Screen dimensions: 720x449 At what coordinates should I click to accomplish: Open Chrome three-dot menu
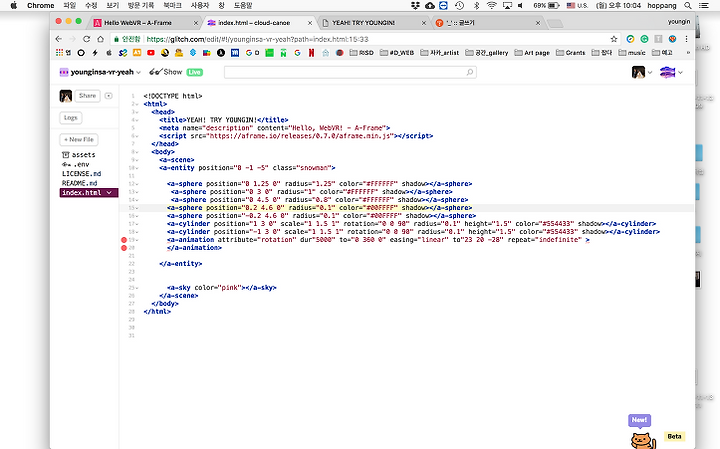tap(686, 39)
